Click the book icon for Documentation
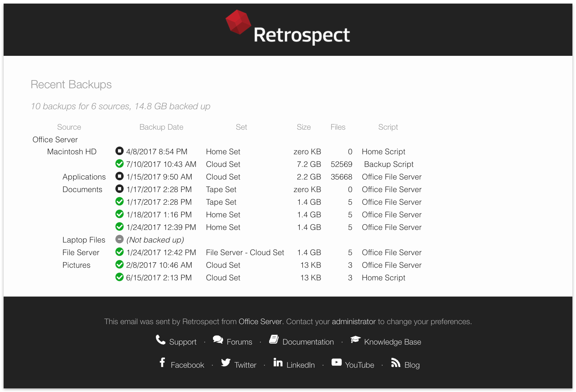Image resolution: width=576 pixels, height=392 pixels. [274, 339]
